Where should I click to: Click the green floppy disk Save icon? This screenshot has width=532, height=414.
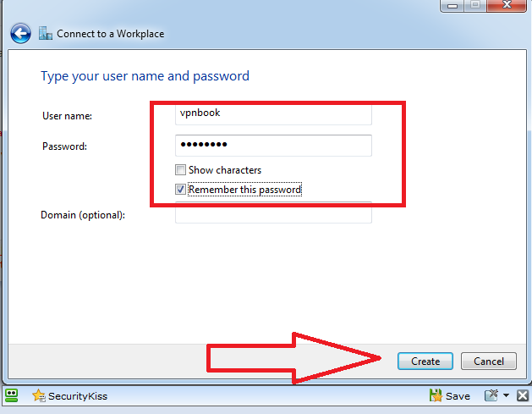(436, 395)
